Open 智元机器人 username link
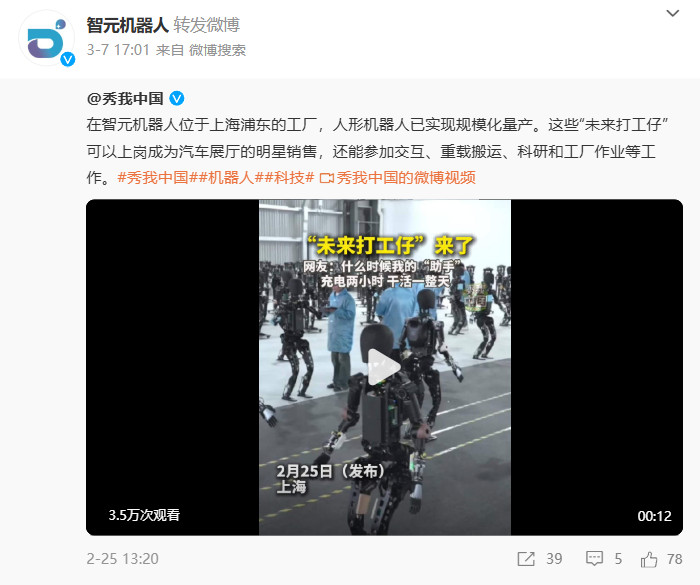This screenshot has width=700, height=585. [x=127, y=25]
